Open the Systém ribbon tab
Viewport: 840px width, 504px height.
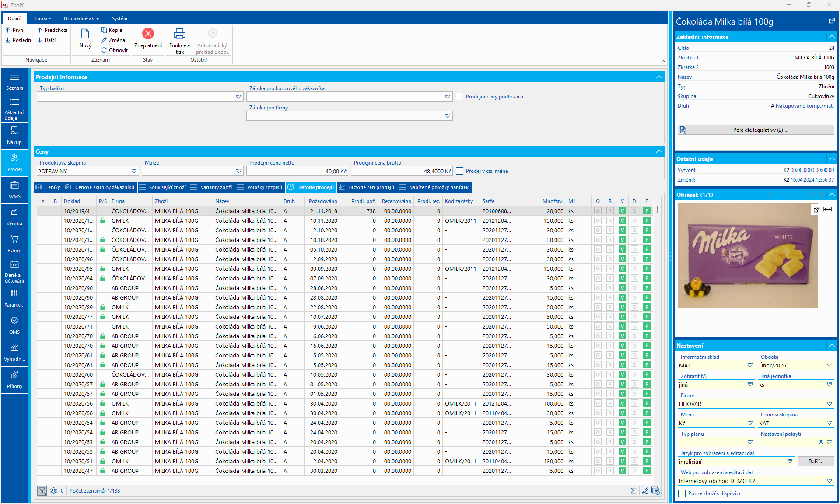119,18
